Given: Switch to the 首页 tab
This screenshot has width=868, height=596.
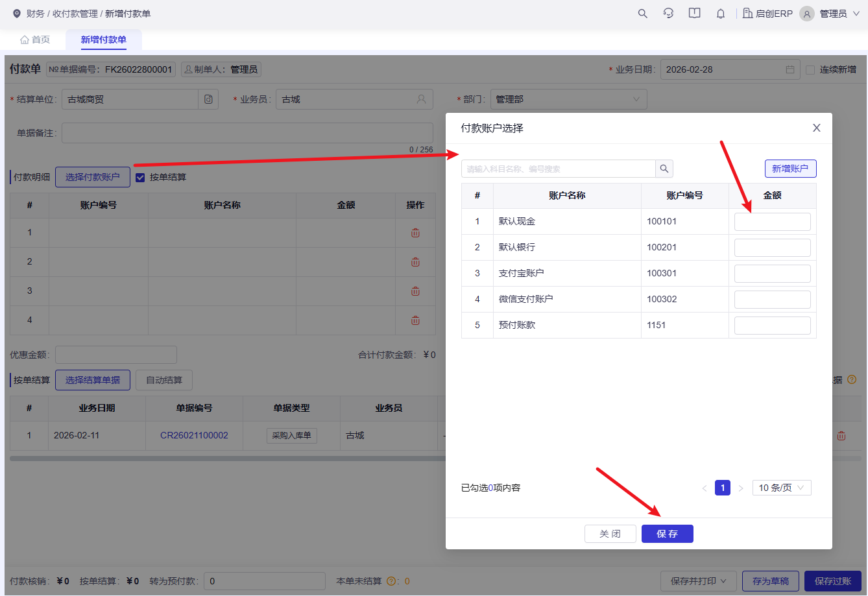Looking at the screenshot, I should (35, 40).
